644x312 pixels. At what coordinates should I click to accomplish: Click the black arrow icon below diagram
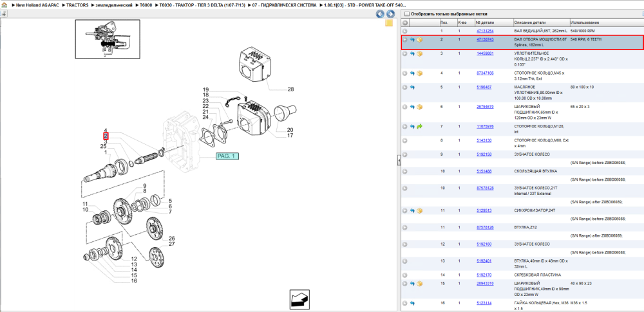pyautogui.click(x=299, y=300)
